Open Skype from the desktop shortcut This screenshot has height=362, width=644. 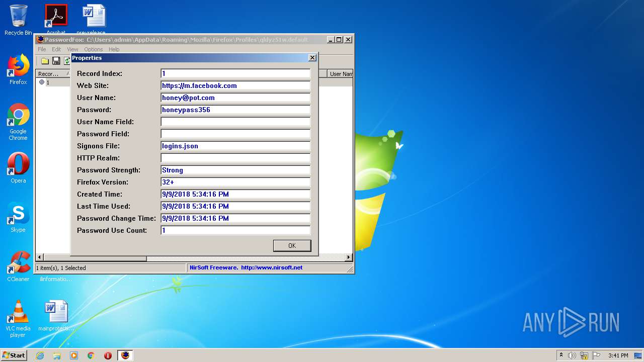tap(18, 217)
